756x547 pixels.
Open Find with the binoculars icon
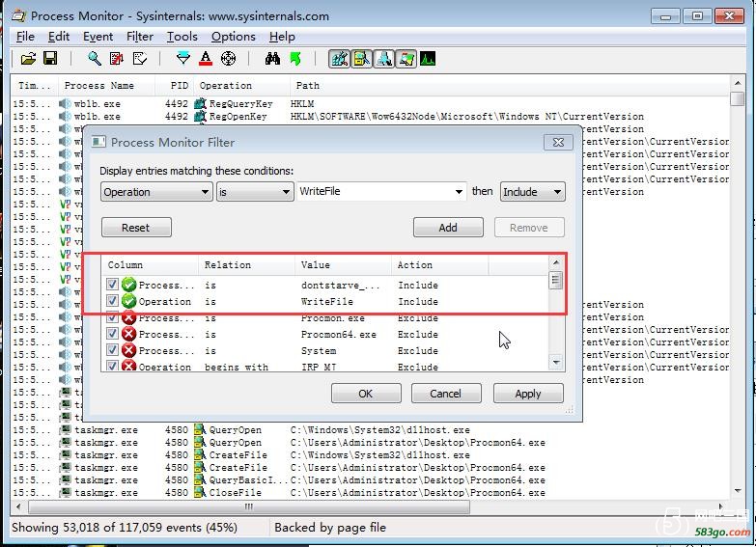[x=272, y=59]
